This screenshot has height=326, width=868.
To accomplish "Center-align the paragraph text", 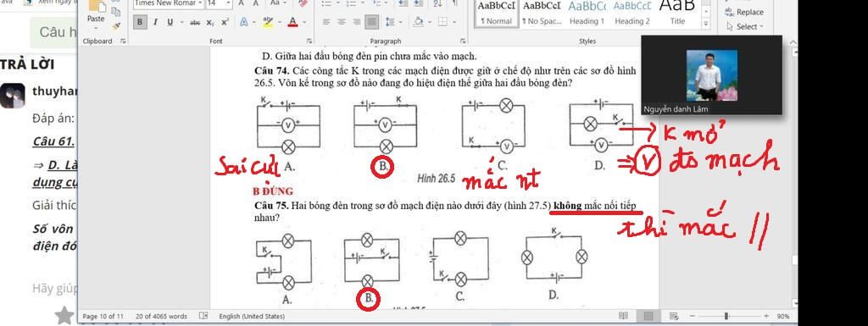I will click(342, 22).
